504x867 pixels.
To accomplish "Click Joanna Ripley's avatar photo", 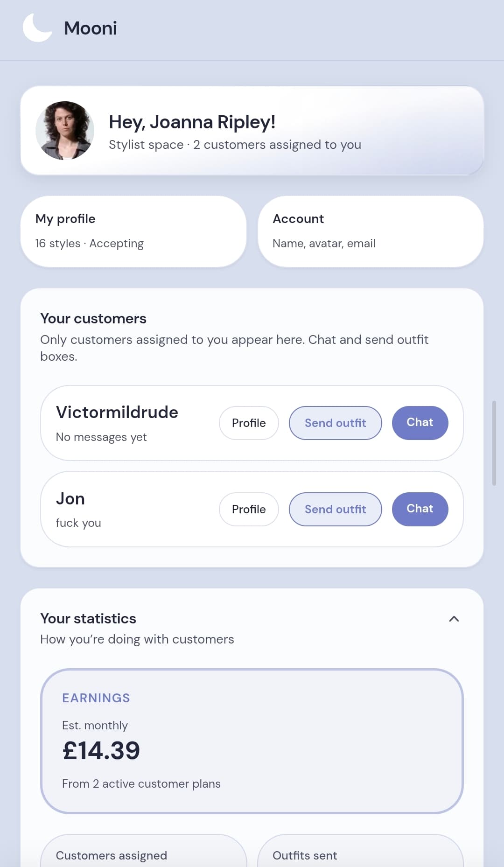I will [x=65, y=131].
